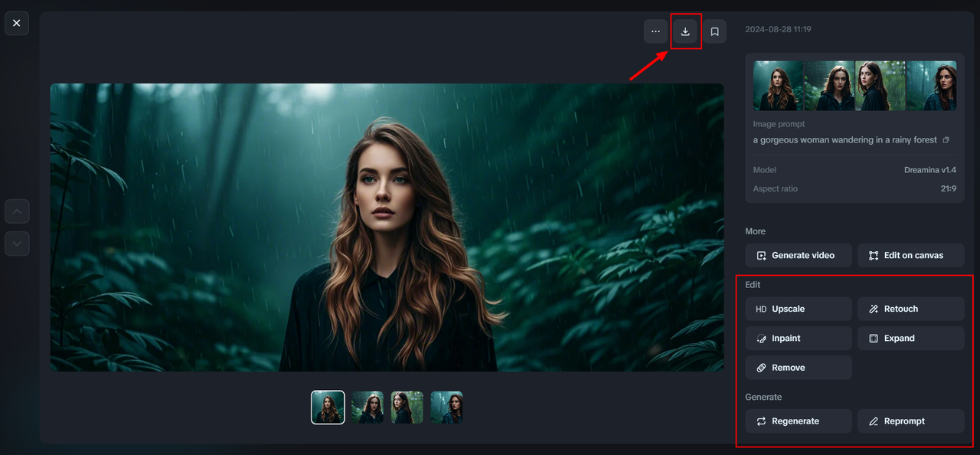Viewport: 980px width, 455px height.
Task: Select the Remove eraser tool
Action: [799, 368]
